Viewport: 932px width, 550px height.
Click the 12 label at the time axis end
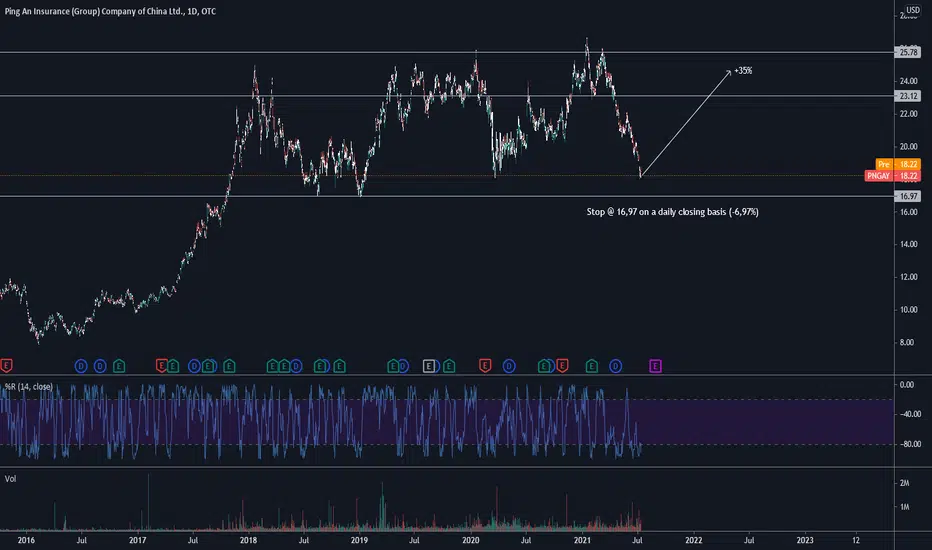coord(856,540)
